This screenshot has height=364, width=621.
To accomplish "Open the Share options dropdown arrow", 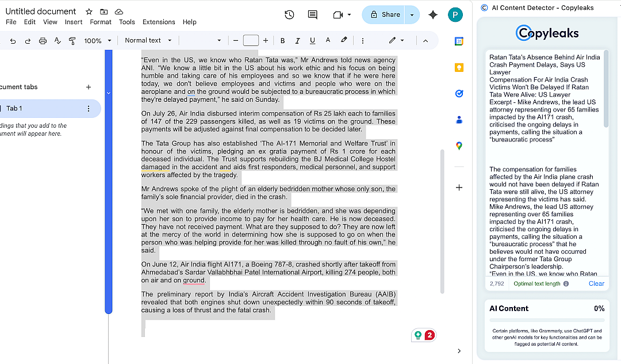I will point(412,14).
